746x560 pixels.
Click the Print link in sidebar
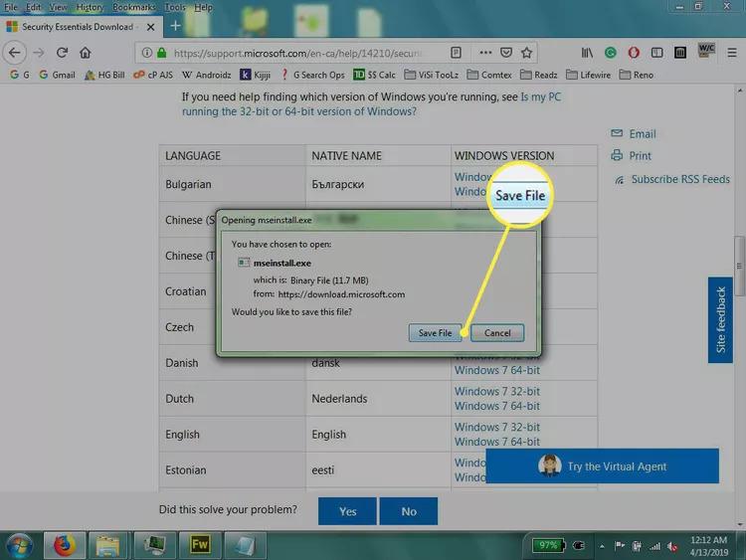632,155
